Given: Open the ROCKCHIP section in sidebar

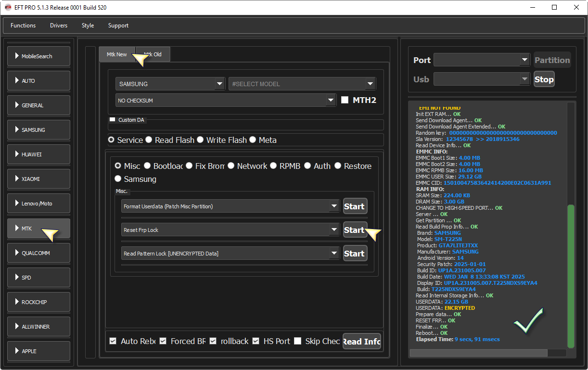Looking at the screenshot, I should [x=39, y=302].
